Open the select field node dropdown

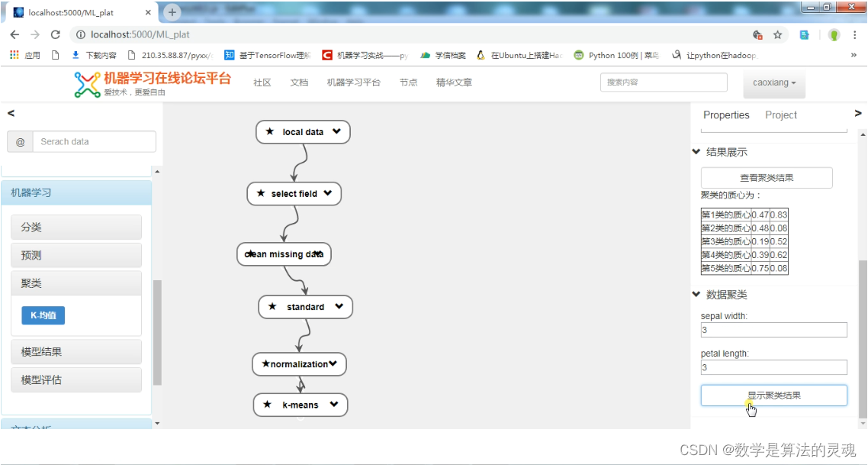pyautogui.click(x=330, y=193)
